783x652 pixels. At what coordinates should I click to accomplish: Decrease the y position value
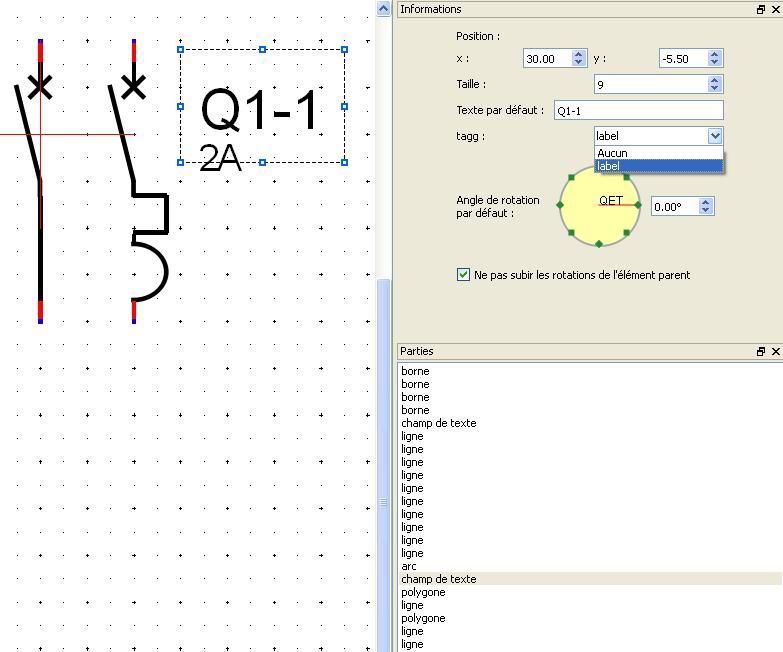pyautogui.click(x=714, y=63)
